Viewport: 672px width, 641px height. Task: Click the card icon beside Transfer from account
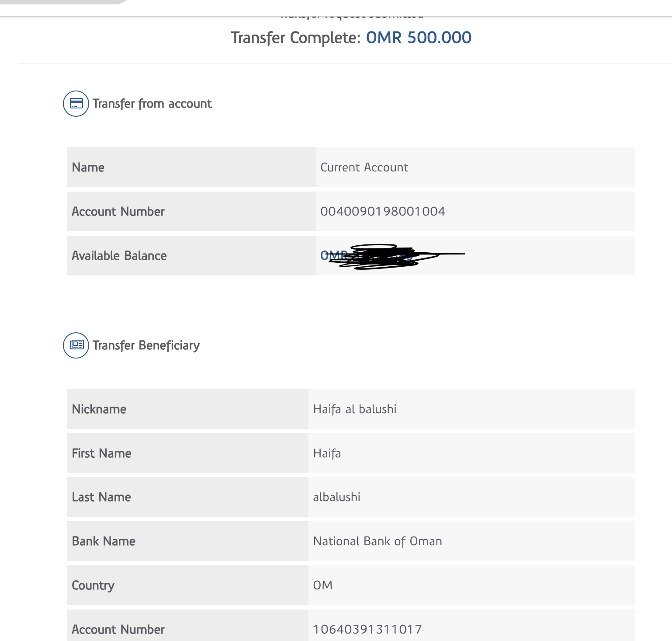coord(76,104)
